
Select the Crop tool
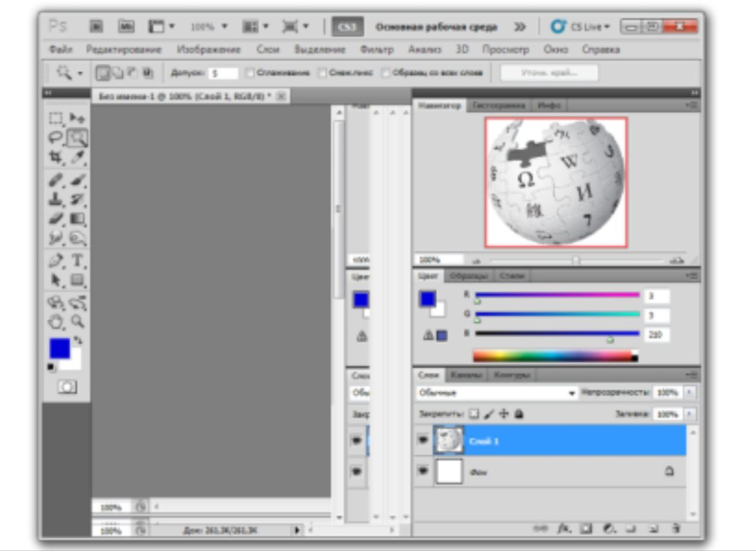[57, 157]
